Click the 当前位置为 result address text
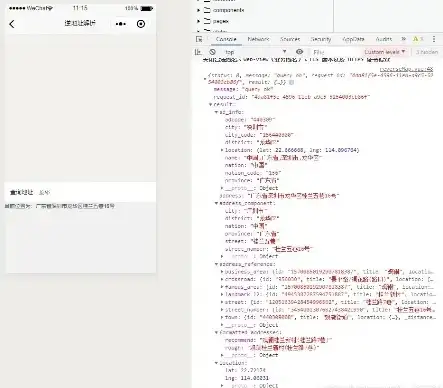The image size is (443, 388). click(59, 206)
